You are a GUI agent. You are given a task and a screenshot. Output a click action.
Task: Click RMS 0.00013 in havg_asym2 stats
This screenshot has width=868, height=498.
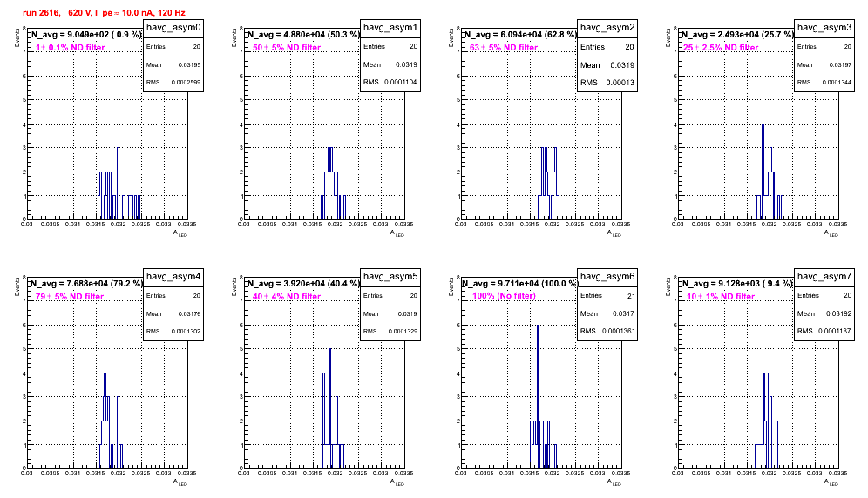607,83
